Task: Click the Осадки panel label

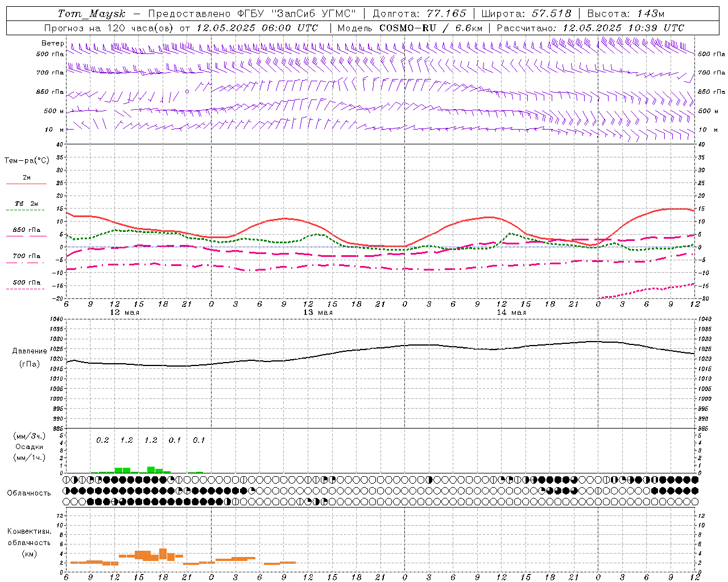Action: (x=29, y=447)
